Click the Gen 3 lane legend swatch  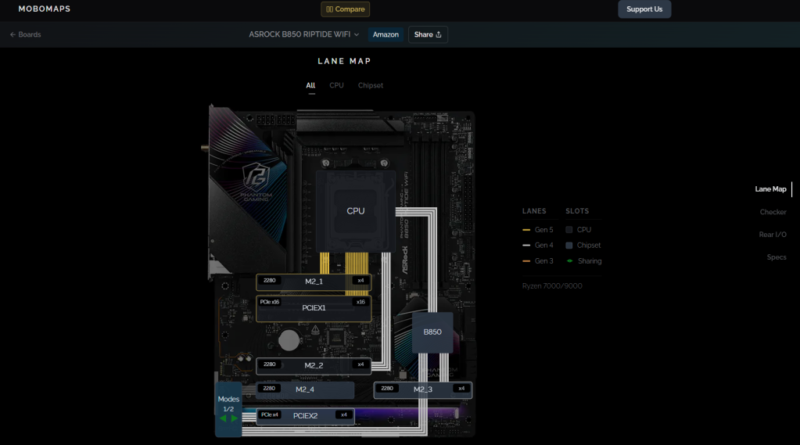(x=526, y=261)
